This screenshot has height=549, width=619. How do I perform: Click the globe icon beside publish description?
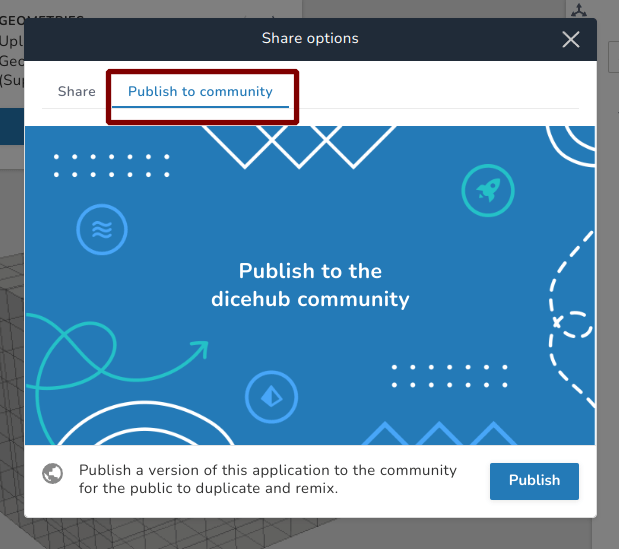pos(53,473)
